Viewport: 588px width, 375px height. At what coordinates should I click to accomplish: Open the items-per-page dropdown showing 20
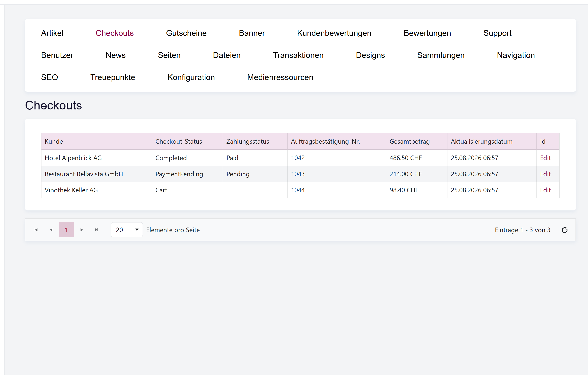point(127,230)
